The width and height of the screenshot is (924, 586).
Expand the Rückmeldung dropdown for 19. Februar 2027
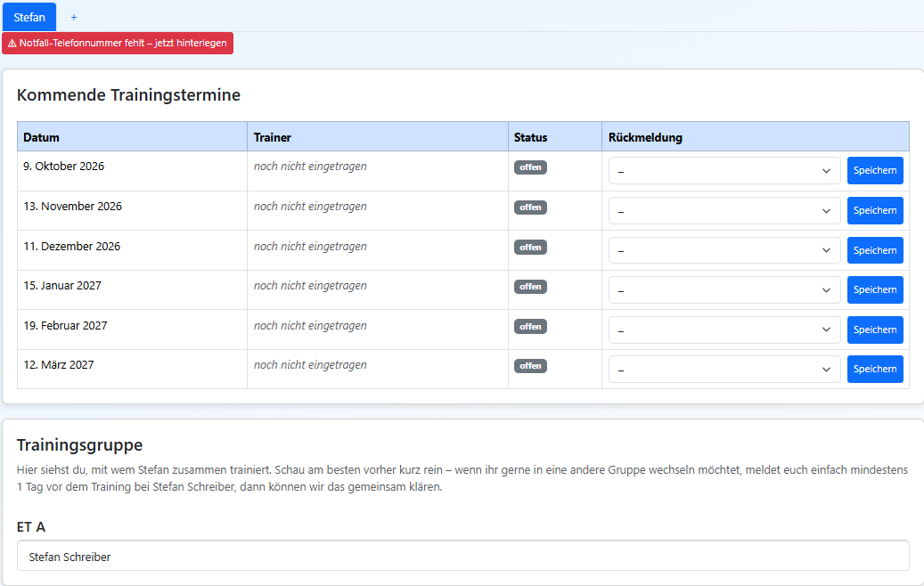(724, 330)
